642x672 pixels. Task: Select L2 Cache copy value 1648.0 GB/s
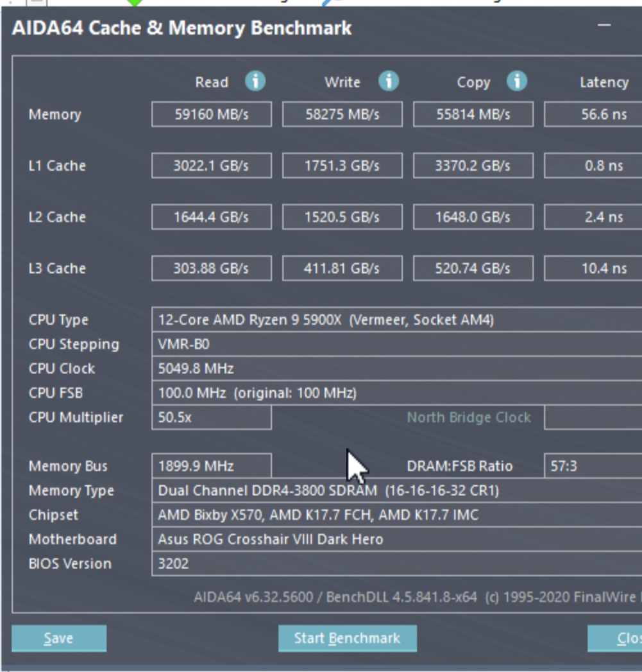473,217
